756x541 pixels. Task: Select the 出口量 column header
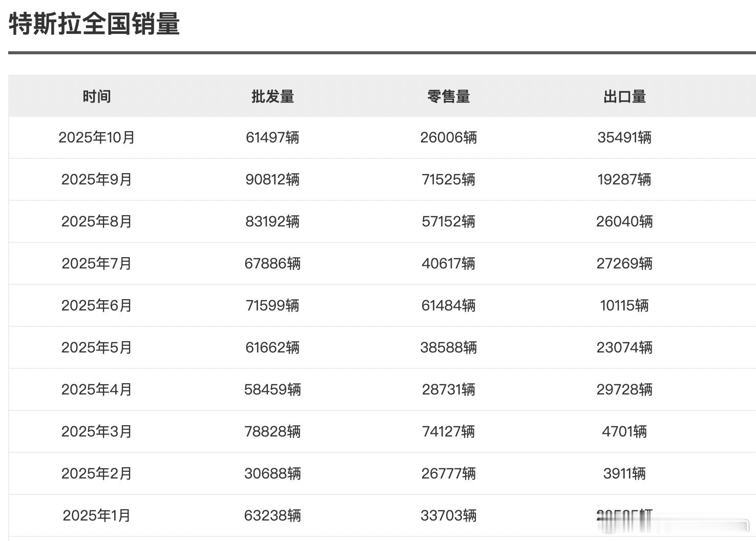[625, 96]
